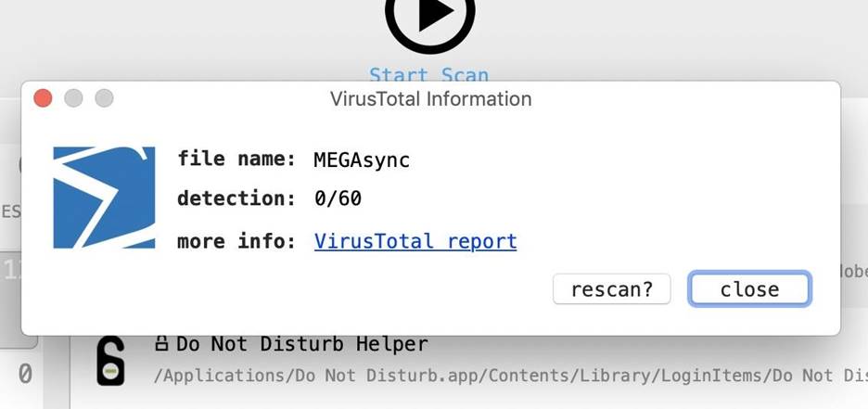Viewport: 868px width, 409px height.
Task: Click the MEGAsync file name value
Action: click(362, 160)
